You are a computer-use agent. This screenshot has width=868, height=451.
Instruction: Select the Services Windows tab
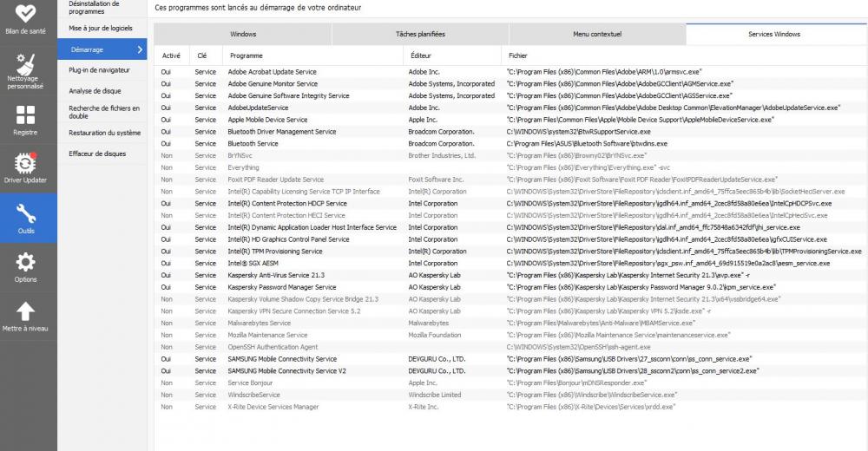(x=774, y=34)
